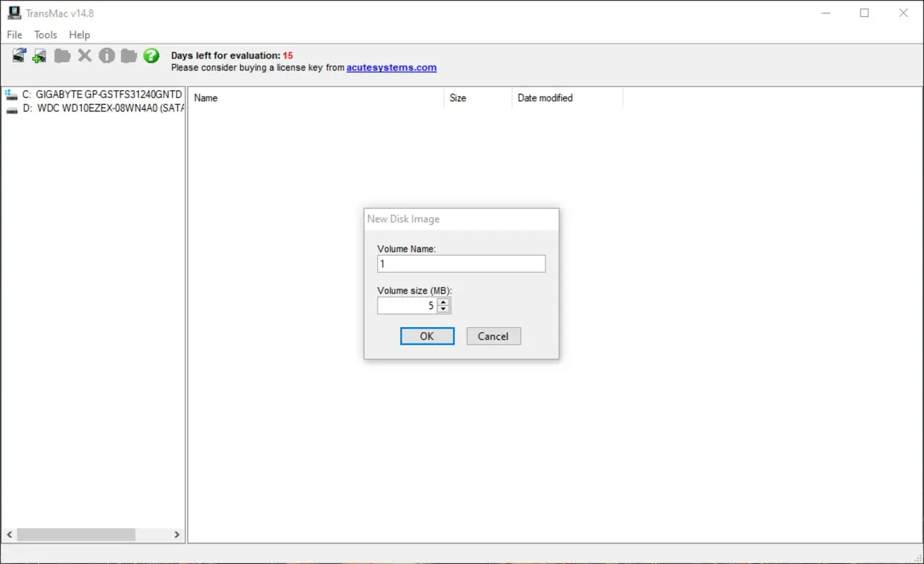Click the create new disk image icon
This screenshot has height=564, width=924.
pos(39,56)
